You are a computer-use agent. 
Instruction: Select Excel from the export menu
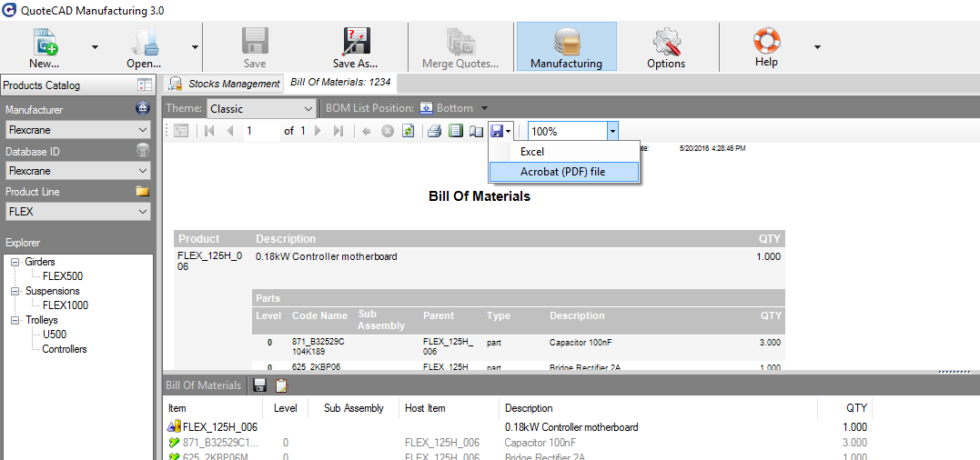[x=532, y=152]
